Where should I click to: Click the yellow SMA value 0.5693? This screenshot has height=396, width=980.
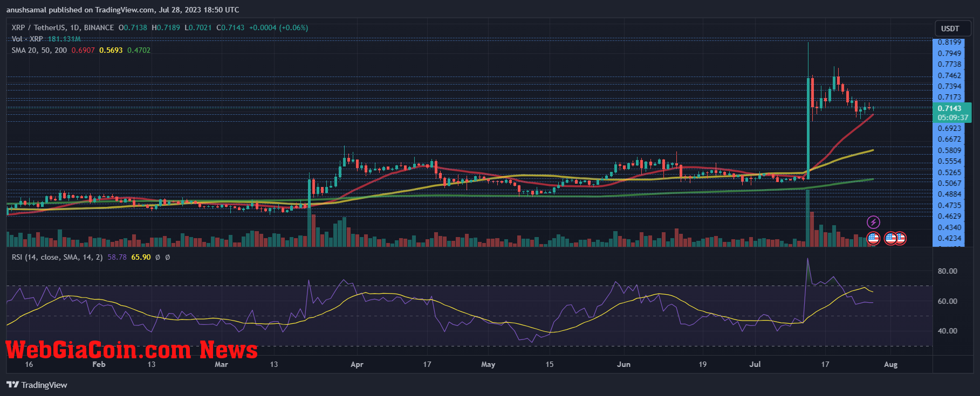111,50
